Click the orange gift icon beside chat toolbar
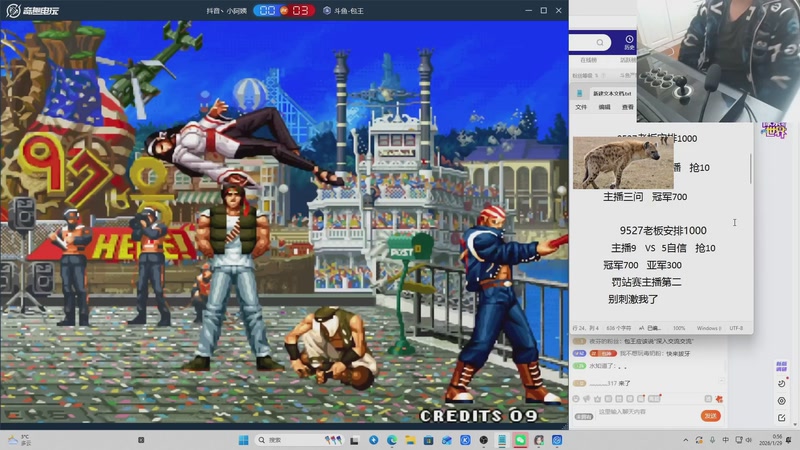Viewport: 800px width, 450px height. [x=719, y=399]
